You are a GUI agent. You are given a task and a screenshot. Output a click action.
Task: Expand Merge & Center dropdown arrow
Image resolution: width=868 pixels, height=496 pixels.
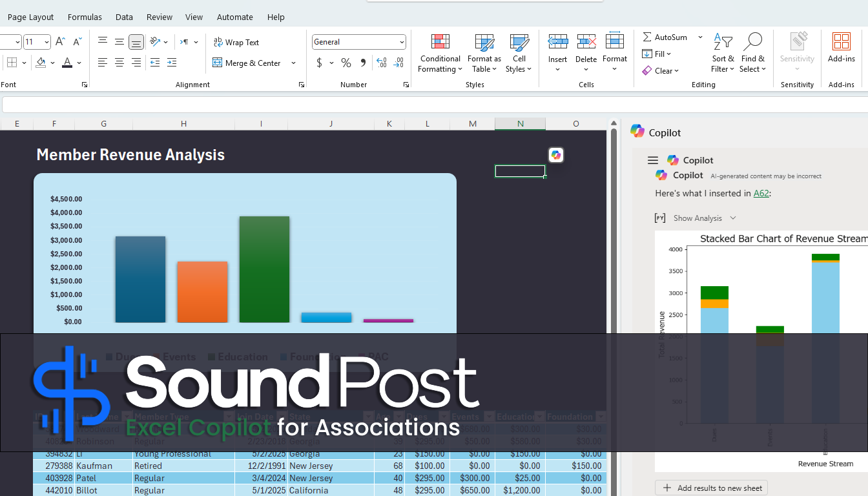tap(293, 63)
